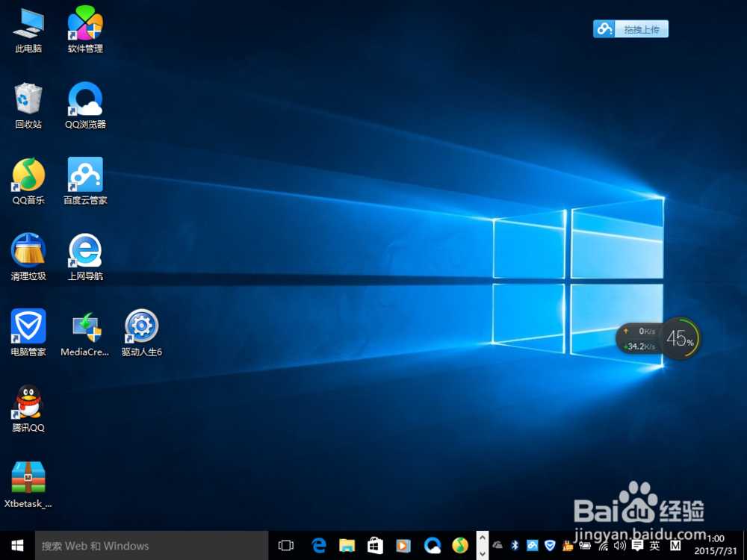Image resolution: width=747 pixels, height=560 pixels.
Task: Select the QQ音乐 desktop icon
Action: pos(28,181)
